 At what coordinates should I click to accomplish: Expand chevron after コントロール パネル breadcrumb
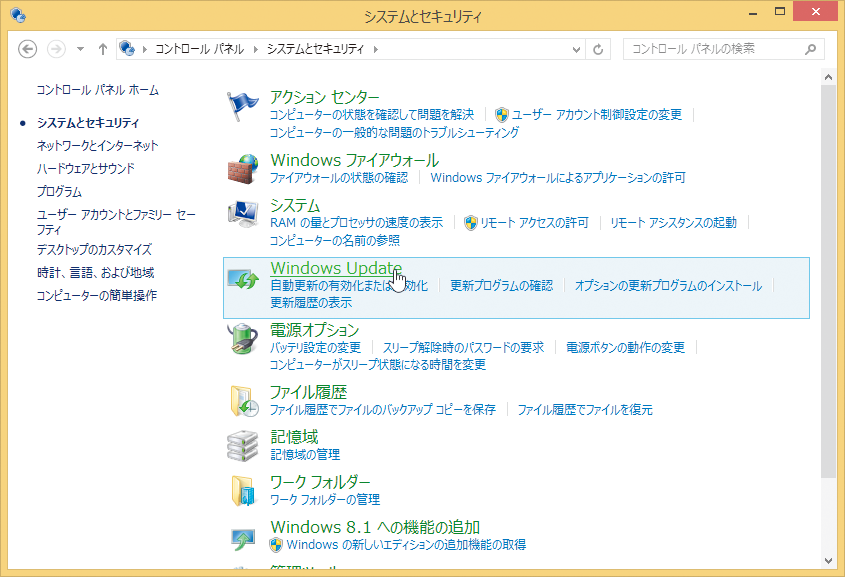click(x=255, y=49)
